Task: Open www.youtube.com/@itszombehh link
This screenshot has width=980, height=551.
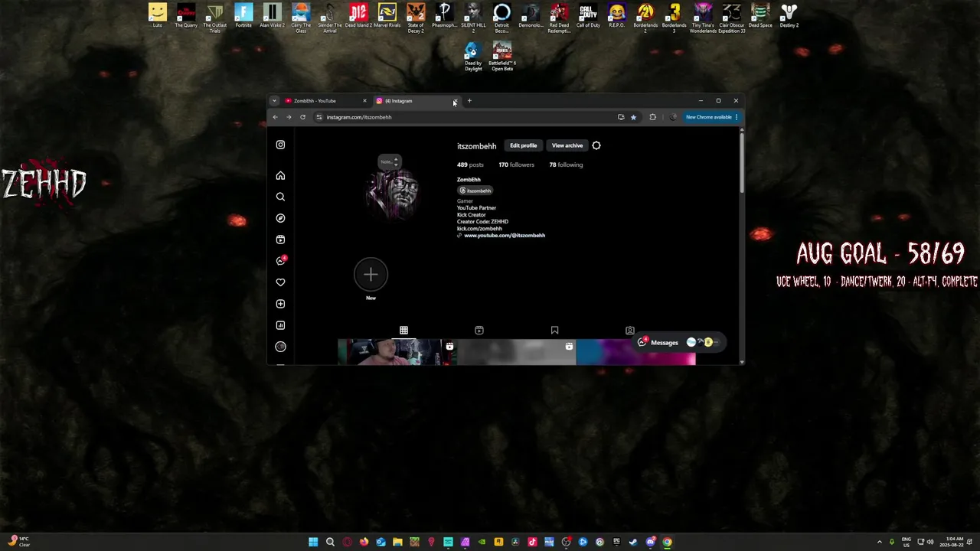Action: coord(505,236)
